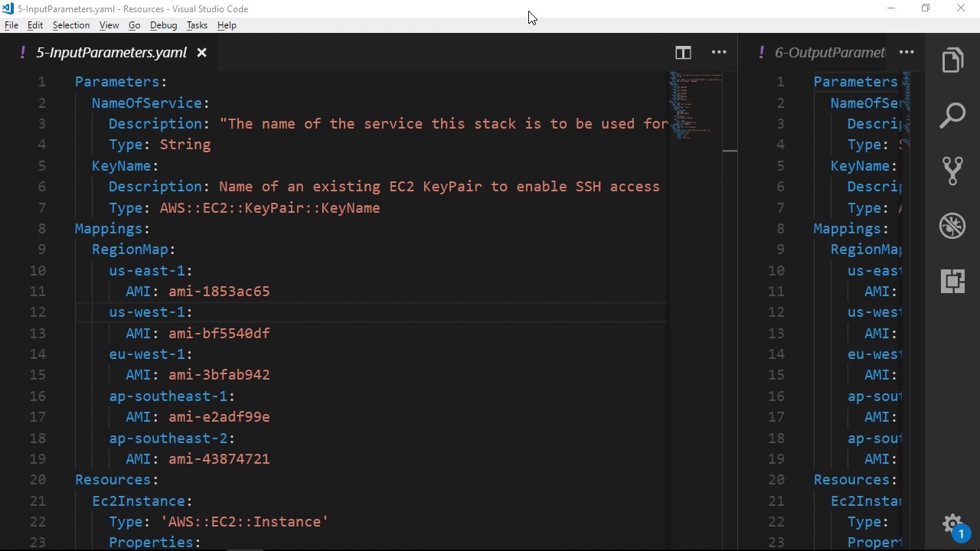Viewport: 980px width, 551px height.
Task: Switch to the 6-OutputParameters tab
Action: (x=829, y=53)
